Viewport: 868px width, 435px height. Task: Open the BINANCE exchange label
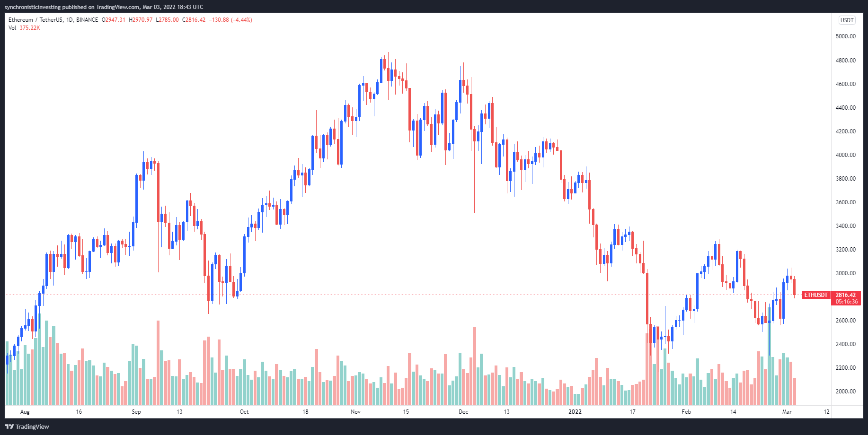85,20
